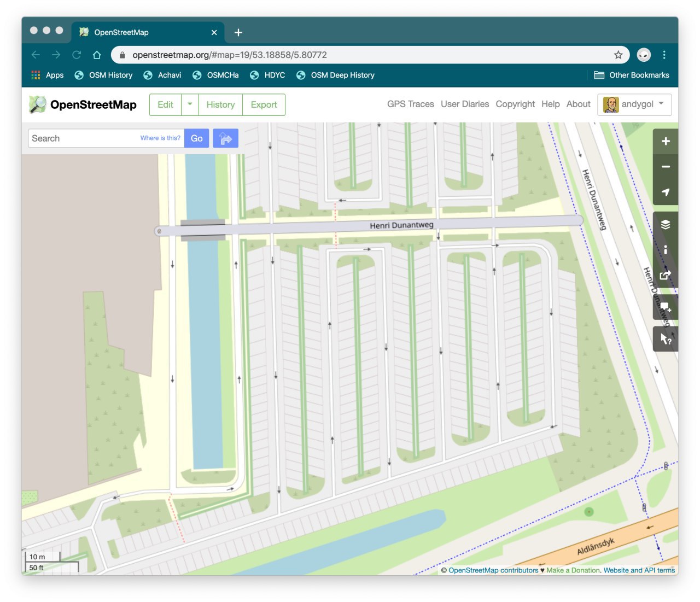Image resolution: width=700 pixels, height=602 pixels.
Task: Click the OpenStreetMap magnifier logo
Action: point(38,104)
